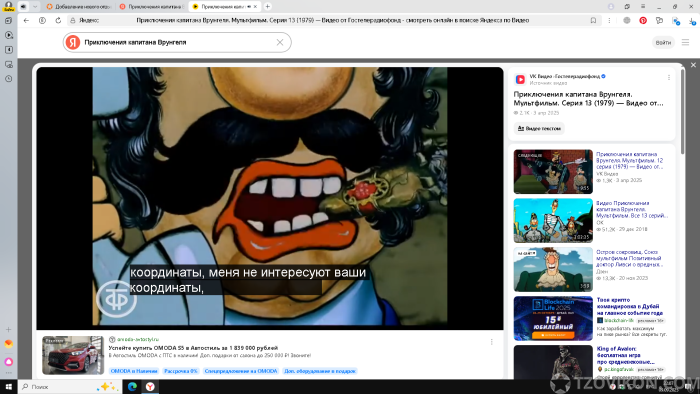Viewport: 700px width, 394px height.
Task: Clear the search query
Action: (x=280, y=42)
